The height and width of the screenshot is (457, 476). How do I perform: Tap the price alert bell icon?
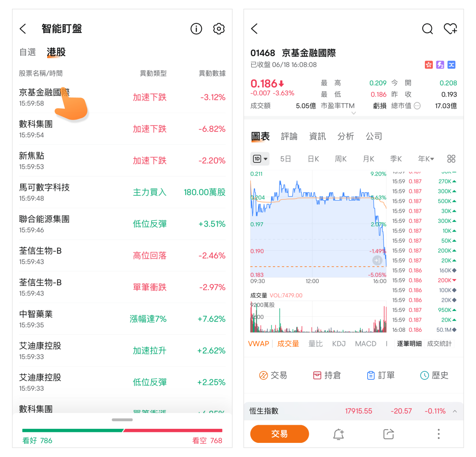coord(338,434)
